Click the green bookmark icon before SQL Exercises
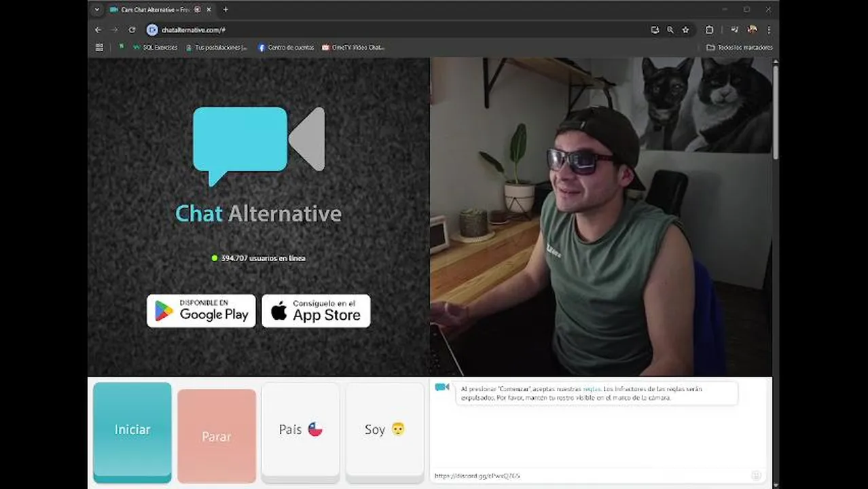The image size is (868, 489). pos(122,47)
